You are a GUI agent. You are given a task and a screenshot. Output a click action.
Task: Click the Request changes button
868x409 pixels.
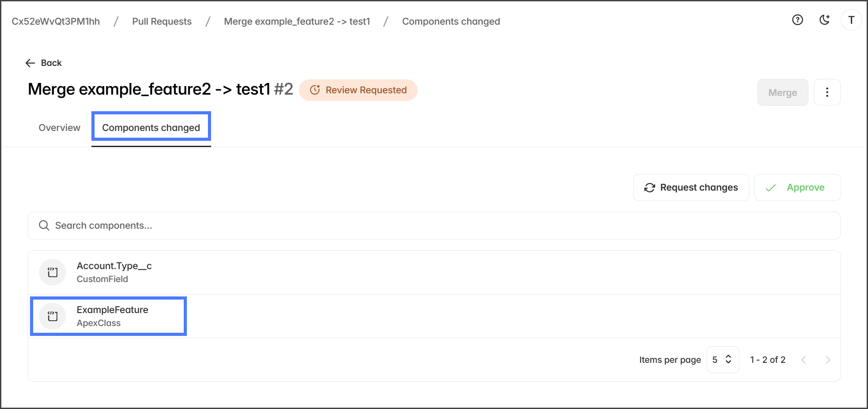click(x=691, y=187)
